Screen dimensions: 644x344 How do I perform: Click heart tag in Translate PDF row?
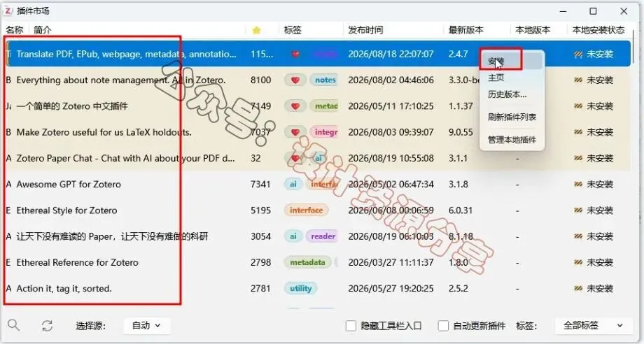click(x=295, y=54)
